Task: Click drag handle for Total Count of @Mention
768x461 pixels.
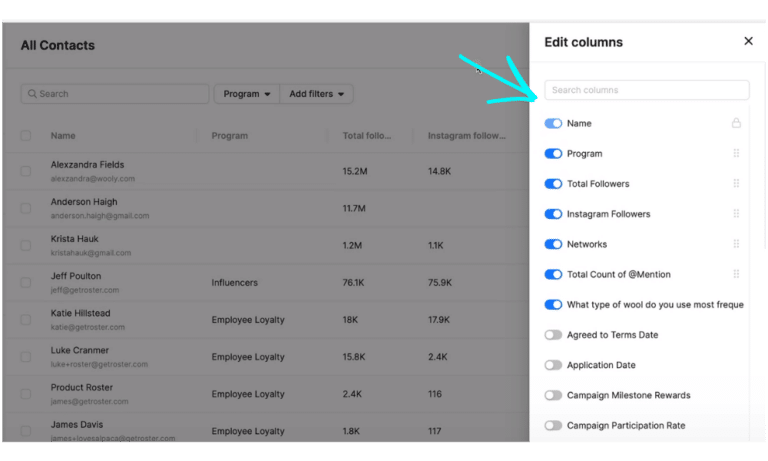Action: [x=736, y=274]
